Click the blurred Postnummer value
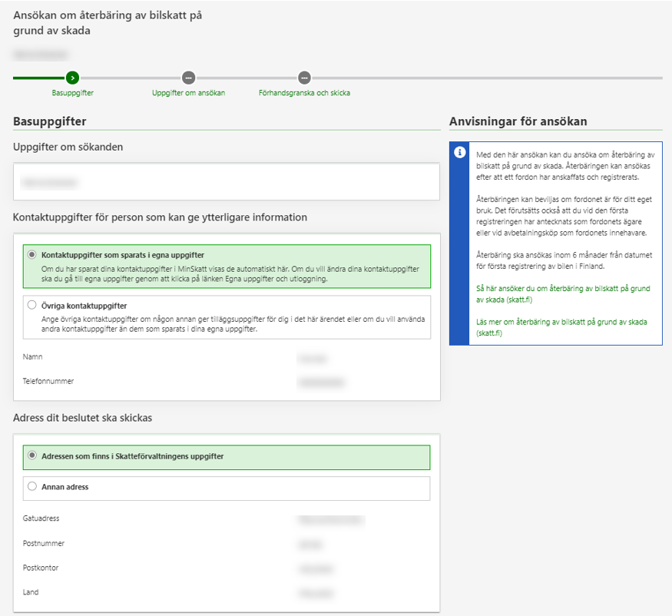 [x=310, y=545]
